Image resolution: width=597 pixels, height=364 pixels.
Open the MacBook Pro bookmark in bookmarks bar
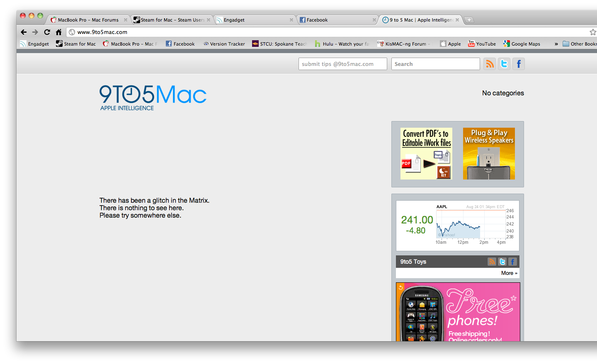pos(130,44)
